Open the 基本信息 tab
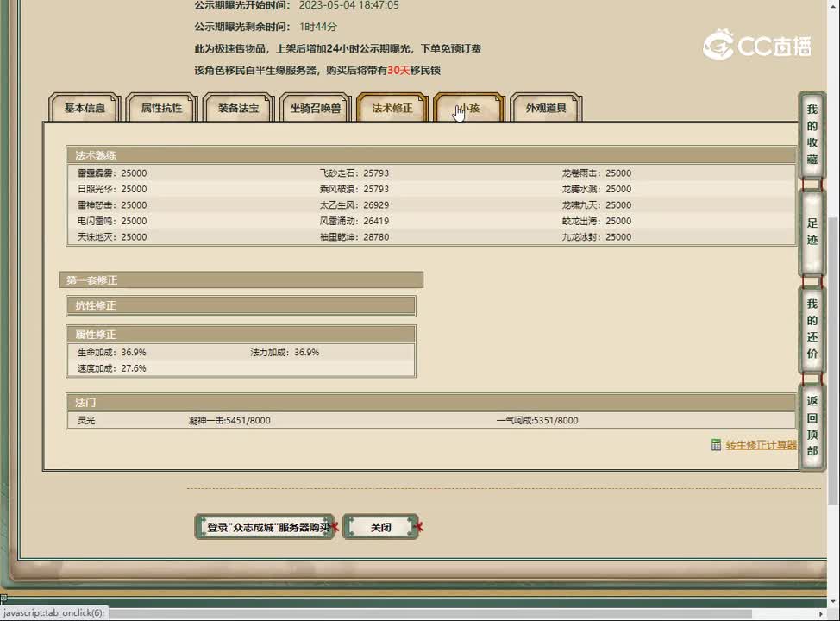This screenshot has width=840, height=621. [85, 108]
